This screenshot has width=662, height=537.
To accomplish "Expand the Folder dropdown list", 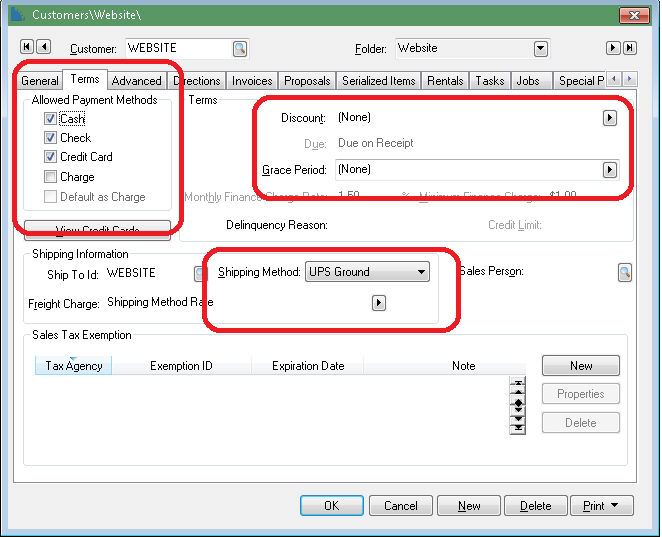I will [541, 48].
